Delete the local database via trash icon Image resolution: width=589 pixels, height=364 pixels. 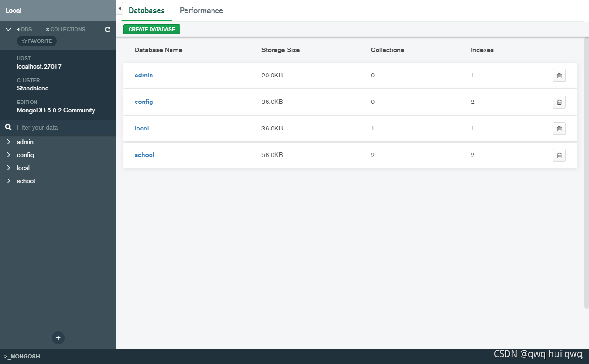pos(559,129)
